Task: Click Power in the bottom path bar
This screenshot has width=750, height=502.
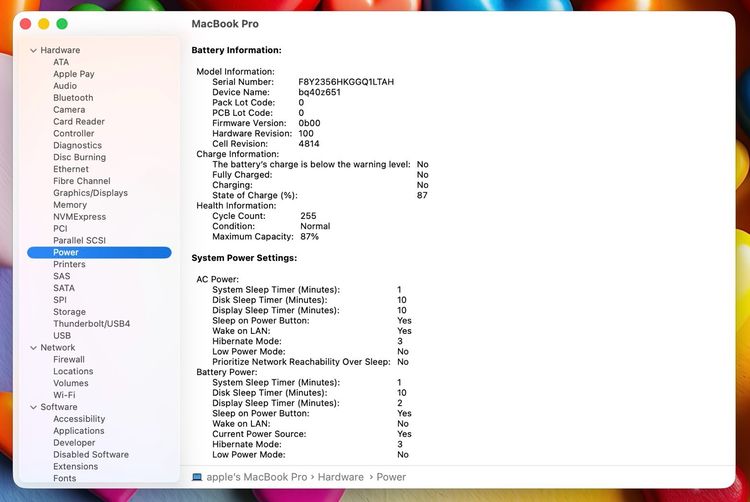Action: [391, 477]
